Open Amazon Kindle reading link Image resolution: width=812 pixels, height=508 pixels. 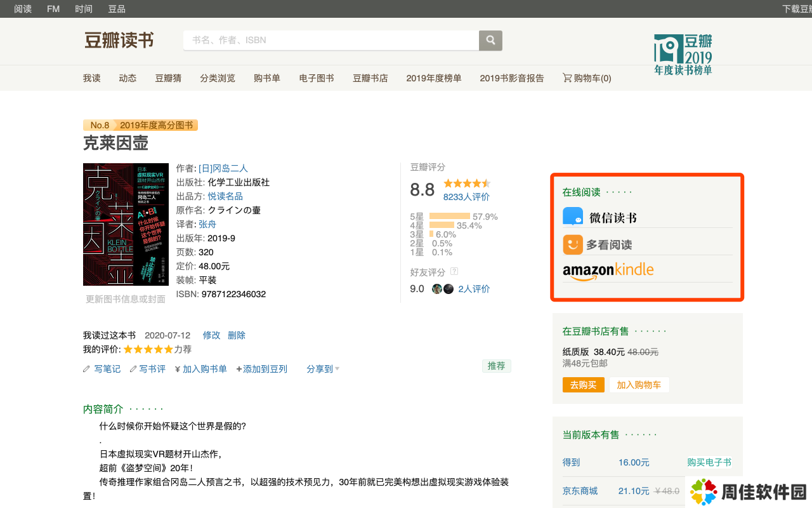point(608,271)
